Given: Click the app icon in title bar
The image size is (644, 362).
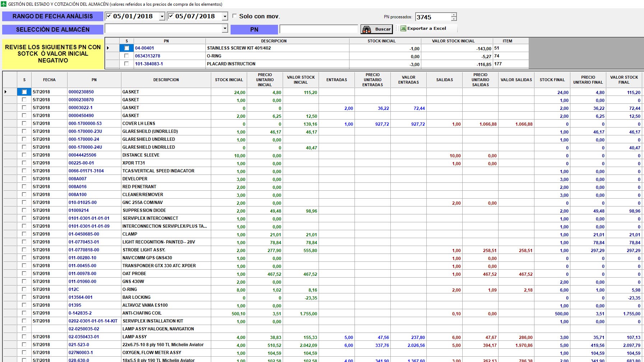Looking at the screenshot, I should 4,4.
